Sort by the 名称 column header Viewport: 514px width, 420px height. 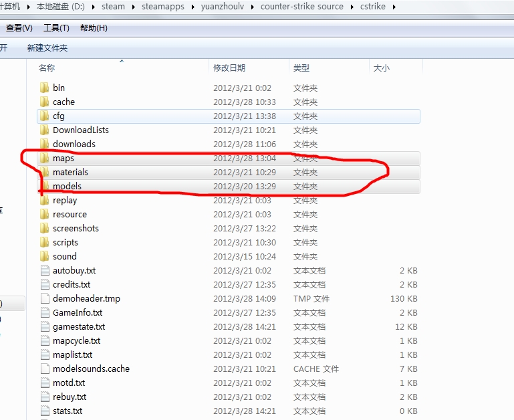pos(47,68)
